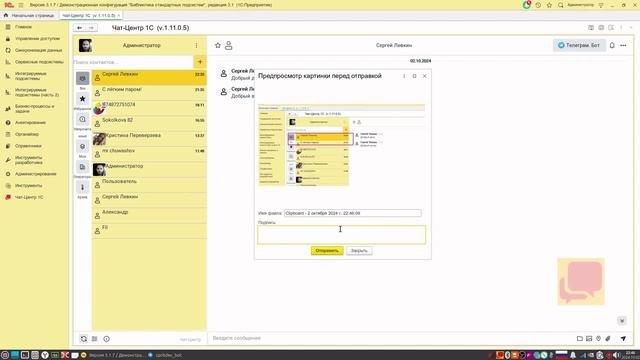Click the send message arrow icon

pos(623,338)
